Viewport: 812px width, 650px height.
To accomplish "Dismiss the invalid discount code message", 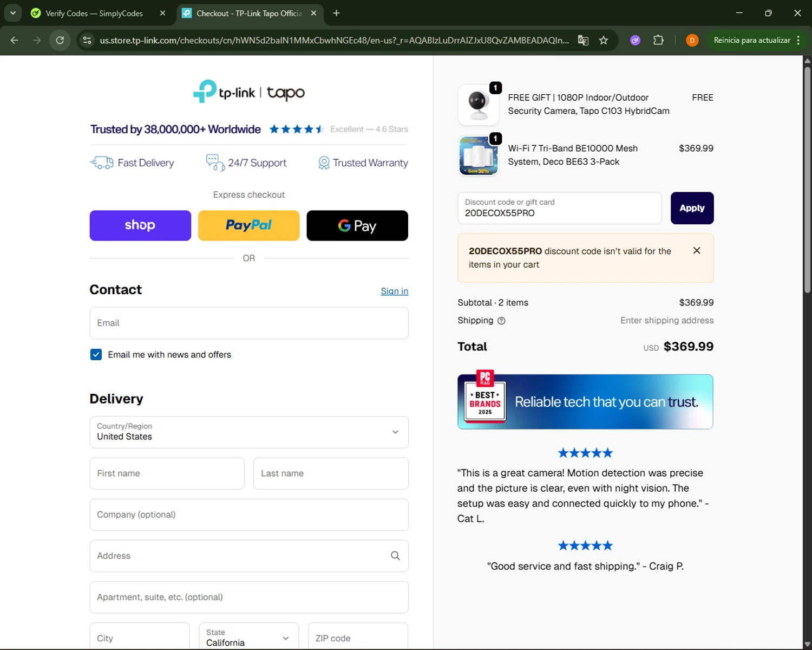I will tap(697, 250).
